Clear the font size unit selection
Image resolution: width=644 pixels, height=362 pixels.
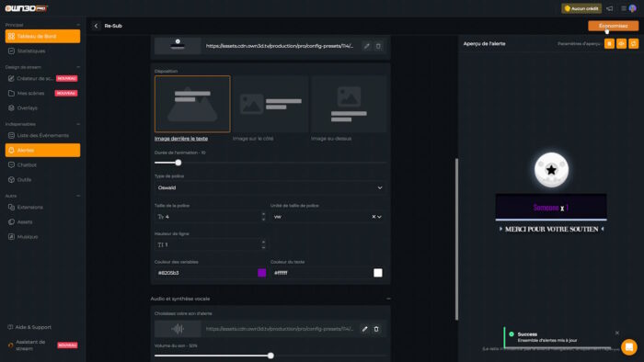coord(374,217)
